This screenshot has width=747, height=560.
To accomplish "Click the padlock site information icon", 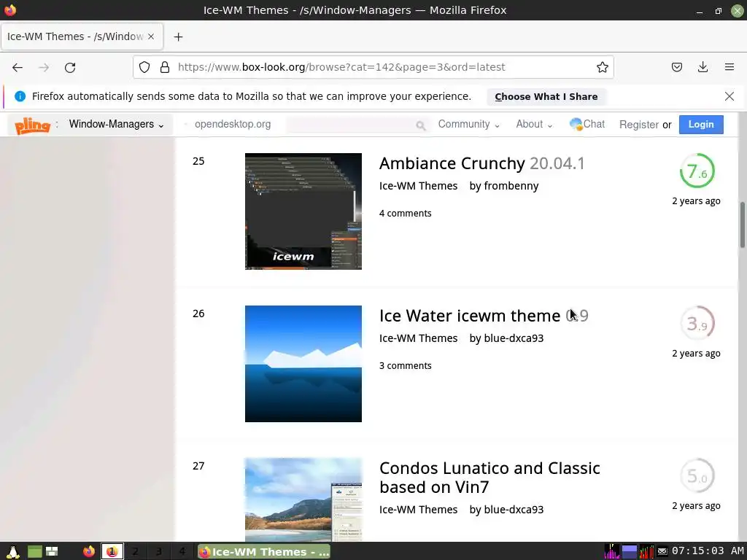I will [165, 67].
